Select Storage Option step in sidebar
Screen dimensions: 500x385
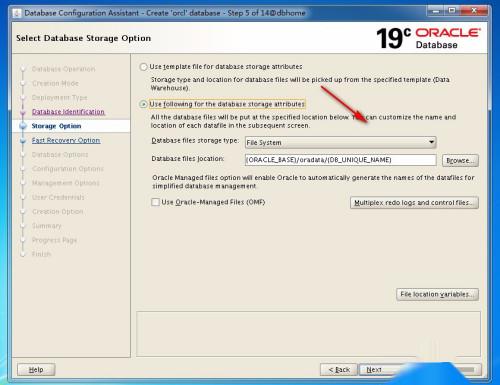point(56,126)
